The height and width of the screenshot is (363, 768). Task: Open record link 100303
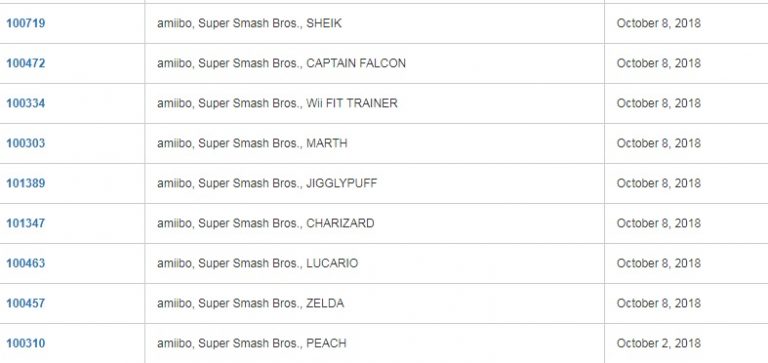coord(25,143)
